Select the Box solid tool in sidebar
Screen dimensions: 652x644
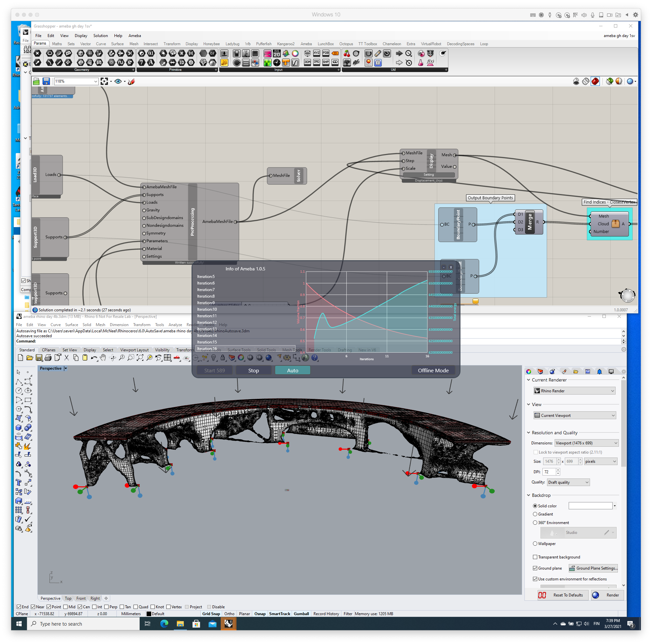click(x=19, y=428)
